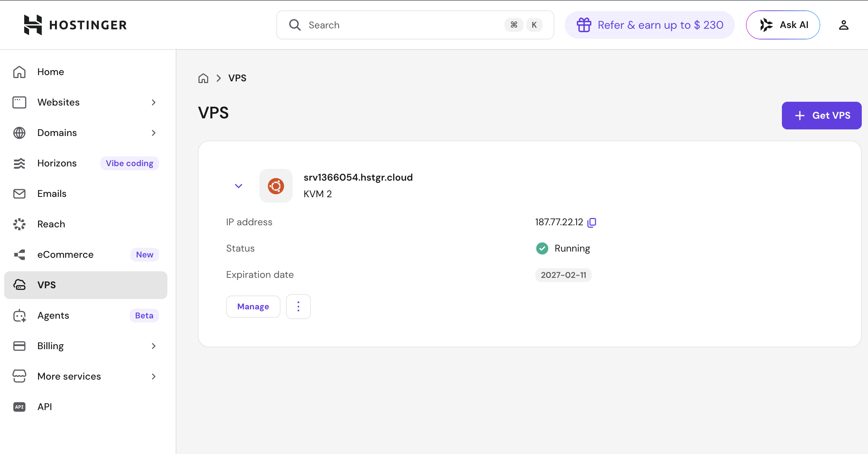Click the ⌘ shortcut key badge
The width and height of the screenshot is (868, 454).
(514, 25)
